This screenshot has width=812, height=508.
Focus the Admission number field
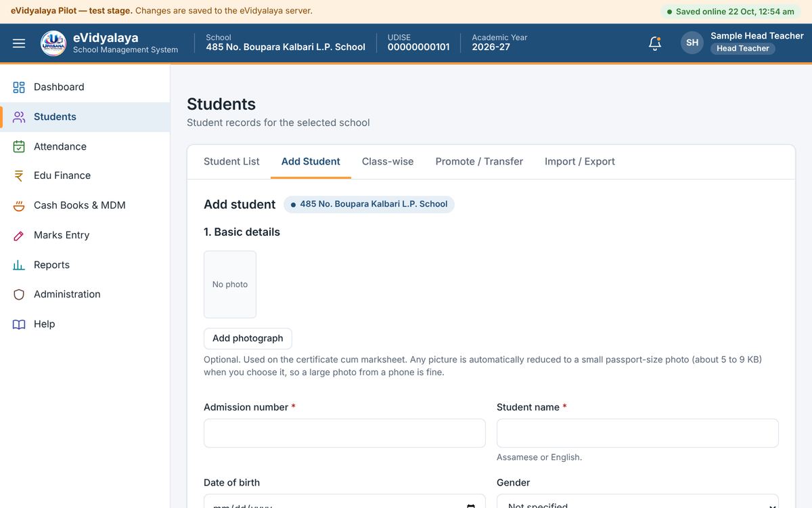pyautogui.click(x=344, y=433)
